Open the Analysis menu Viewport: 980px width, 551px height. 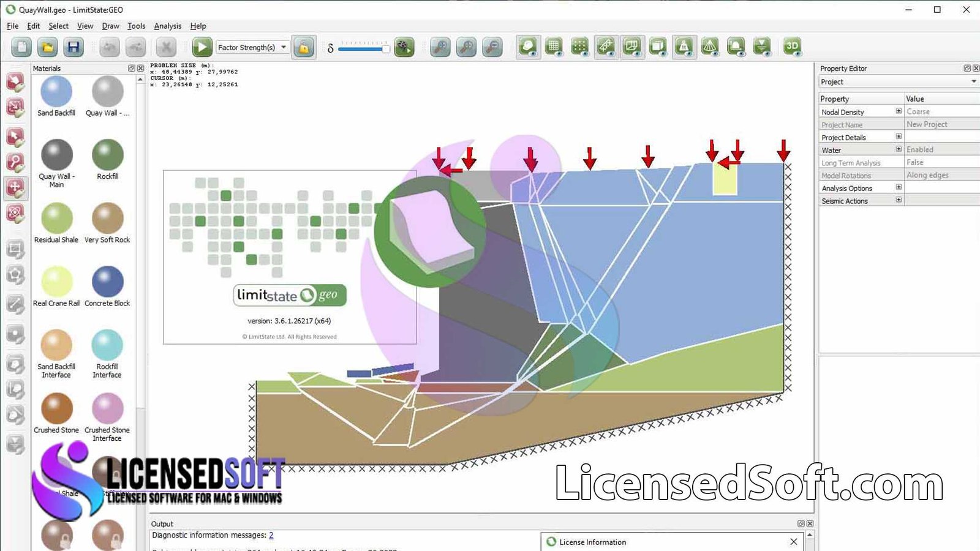pyautogui.click(x=167, y=26)
